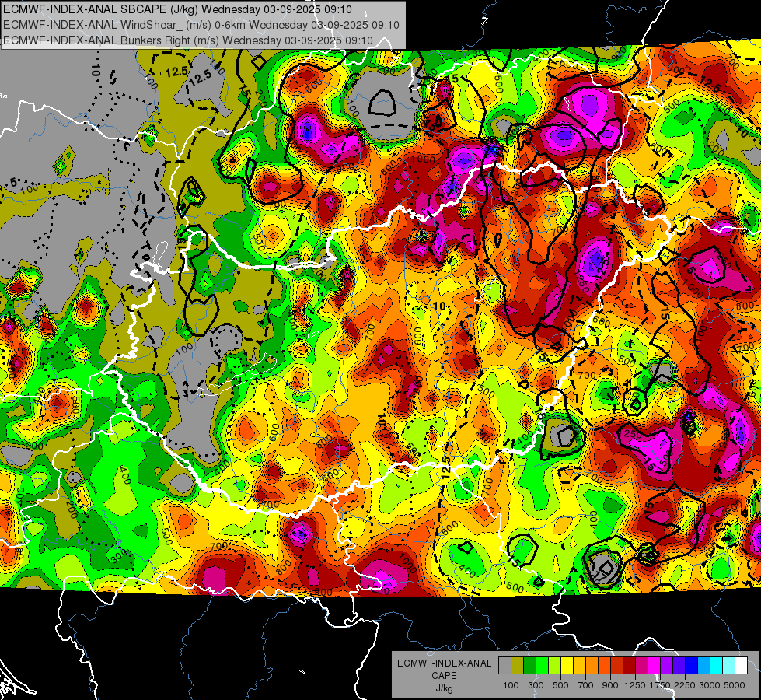The width and height of the screenshot is (761, 700).
Task: Select the red-orange legend swatch before 900
Action: click(604, 666)
